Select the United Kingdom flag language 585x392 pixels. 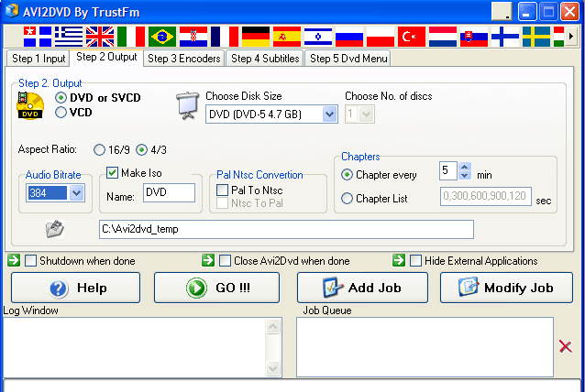click(100, 37)
